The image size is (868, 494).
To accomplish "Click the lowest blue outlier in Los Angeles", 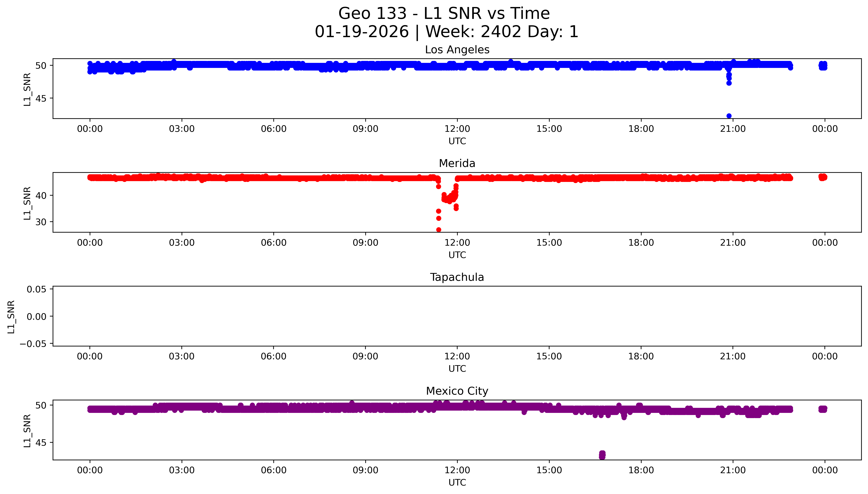I will point(729,116).
